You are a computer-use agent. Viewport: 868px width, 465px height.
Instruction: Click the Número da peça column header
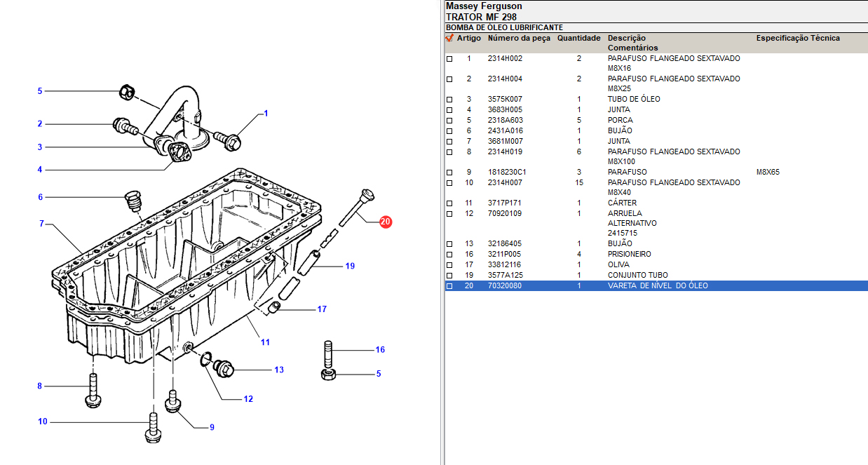click(519, 38)
